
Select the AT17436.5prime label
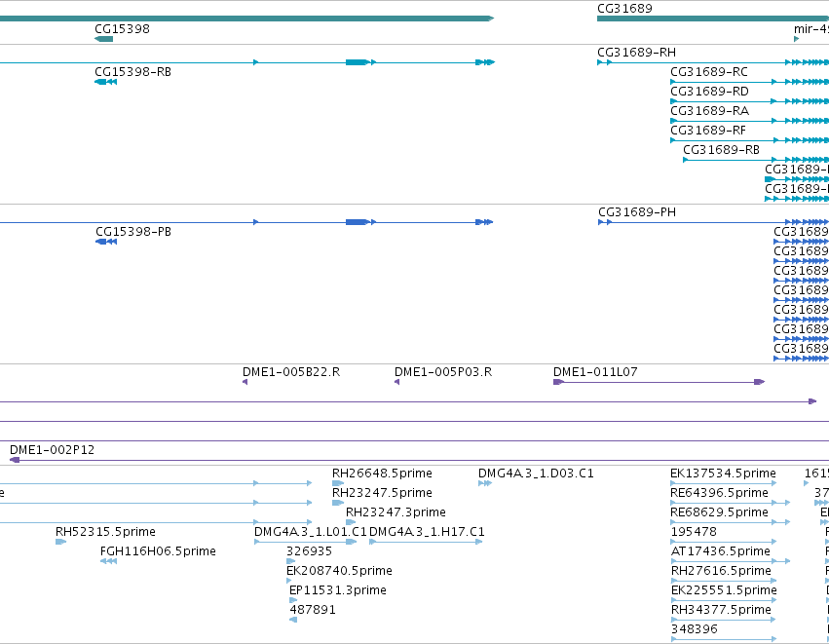tap(721, 551)
